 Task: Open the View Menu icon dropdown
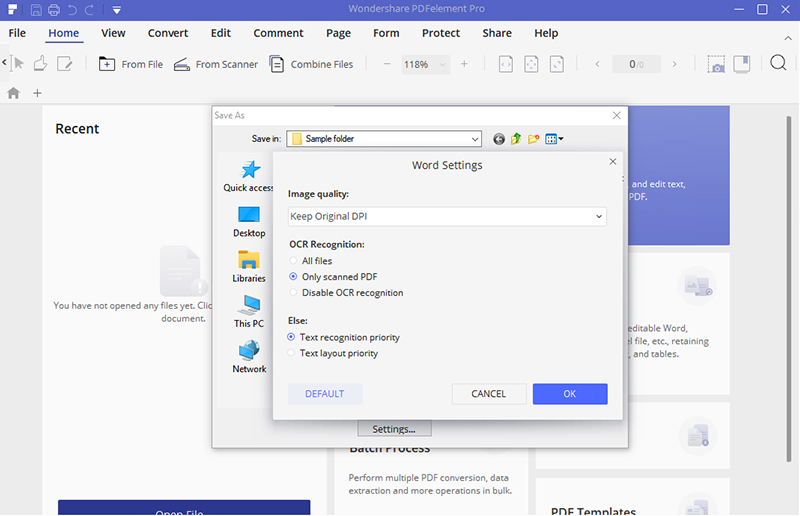(554, 139)
